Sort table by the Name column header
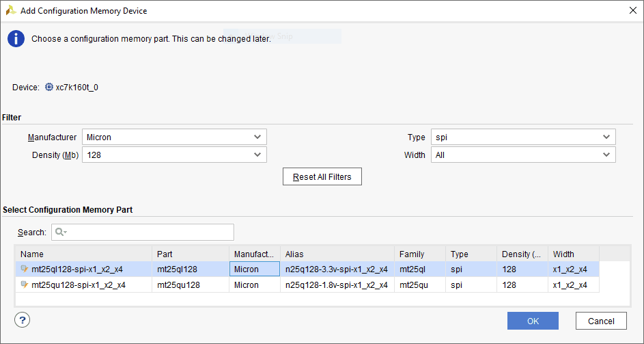The height and width of the screenshot is (344, 644). coord(82,254)
